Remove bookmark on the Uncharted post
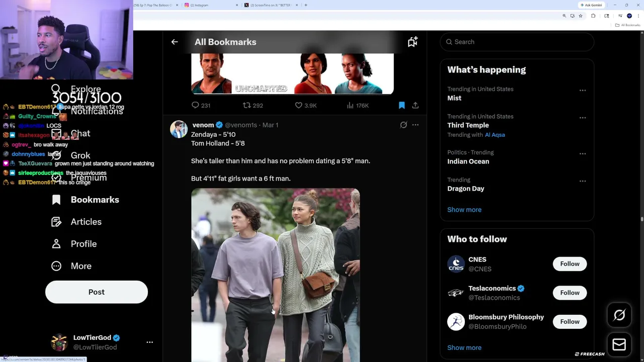The height and width of the screenshot is (362, 644). click(401, 105)
